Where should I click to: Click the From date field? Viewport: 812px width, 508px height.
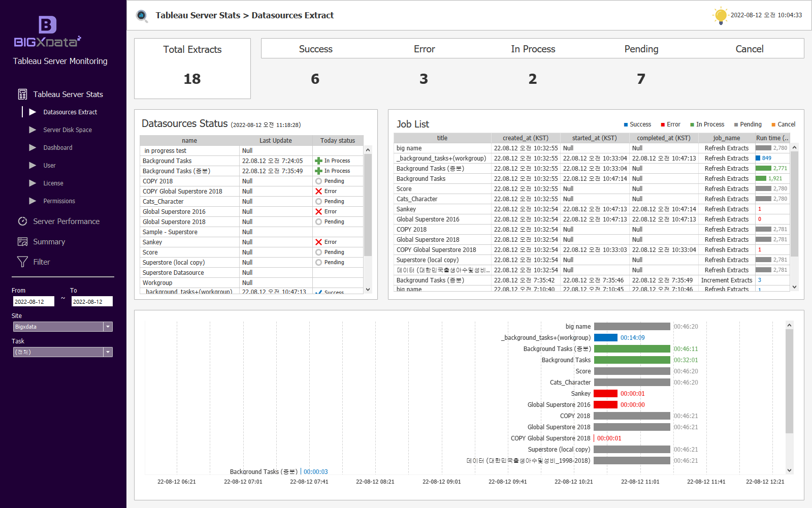click(34, 301)
